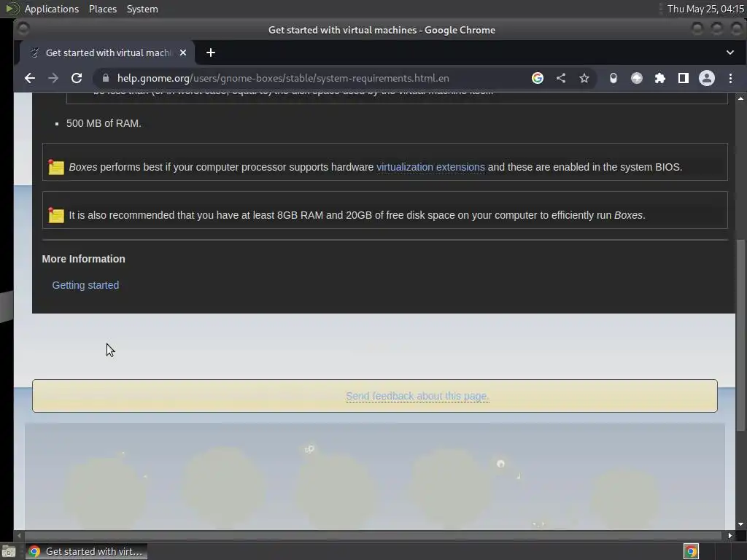View site information lock icon

[106, 78]
